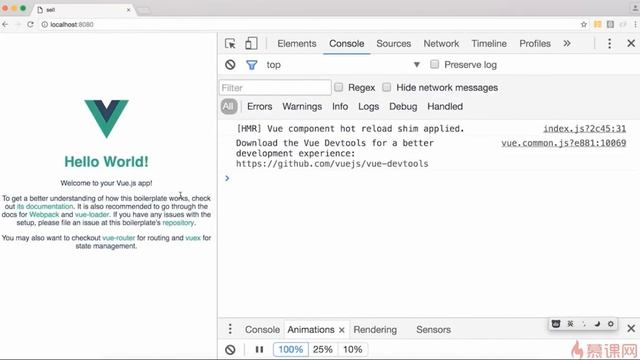Filter console by Handled
The width and height of the screenshot is (640, 360).
coord(445,106)
